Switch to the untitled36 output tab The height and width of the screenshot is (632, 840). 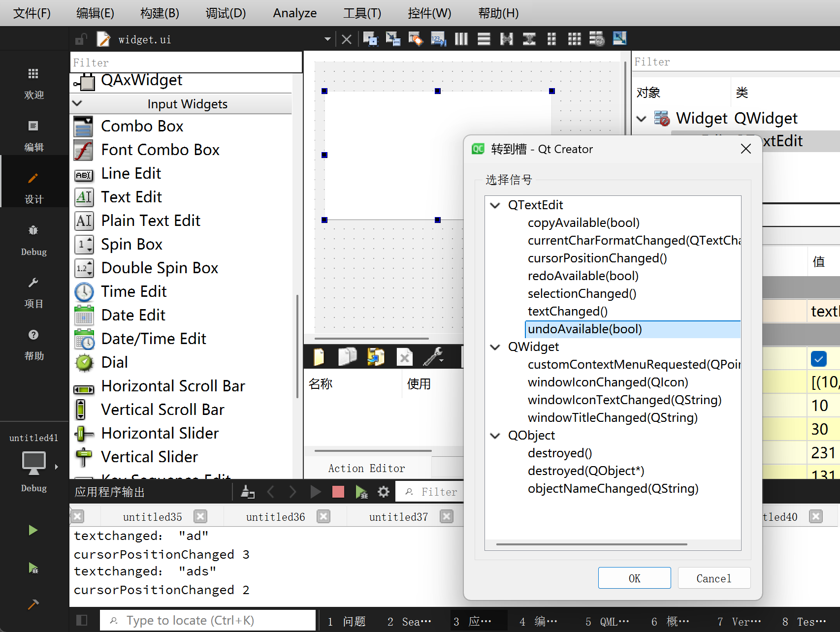tap(276, 517)
